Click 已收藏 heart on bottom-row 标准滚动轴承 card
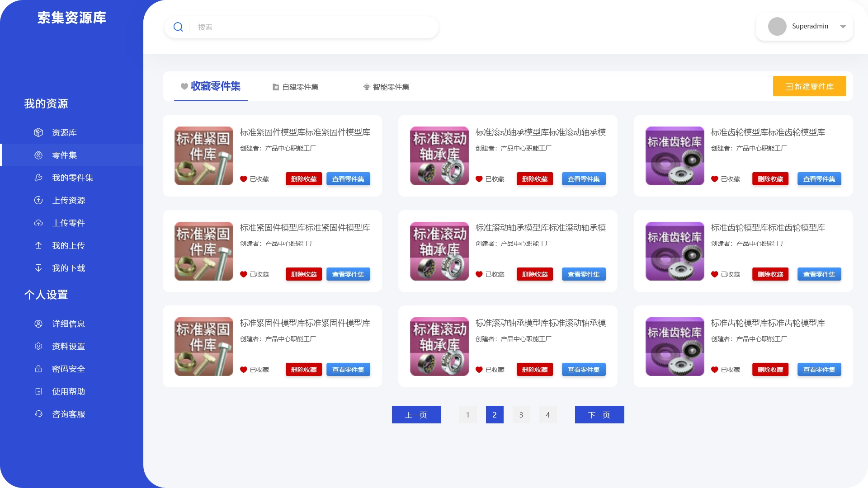Viewport: 868px width, 488px height. (x=479, y=370)
